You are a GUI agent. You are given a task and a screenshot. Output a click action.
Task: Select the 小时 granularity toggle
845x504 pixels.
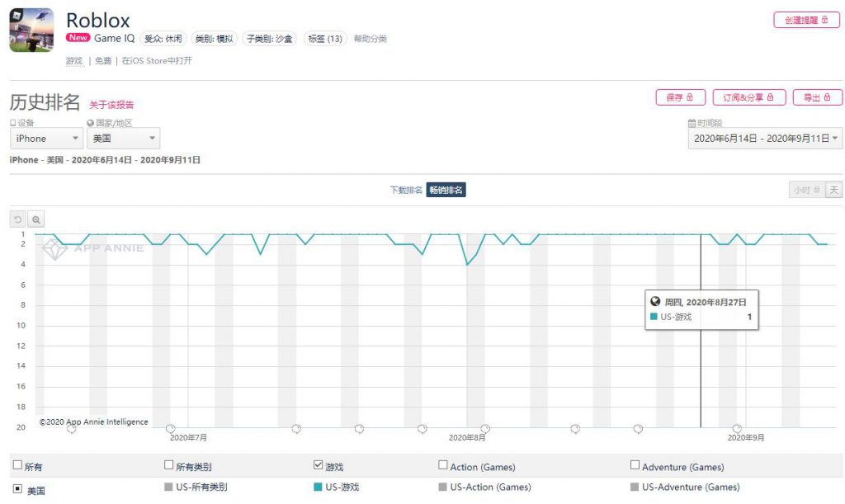click(807, 190)
